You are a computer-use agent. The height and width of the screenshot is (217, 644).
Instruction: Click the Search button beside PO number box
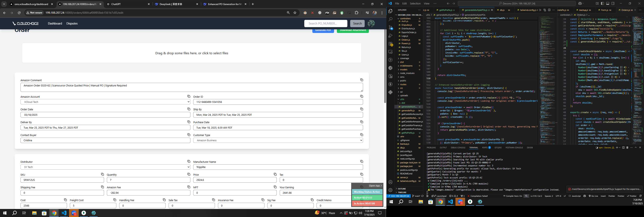[357, 24]
